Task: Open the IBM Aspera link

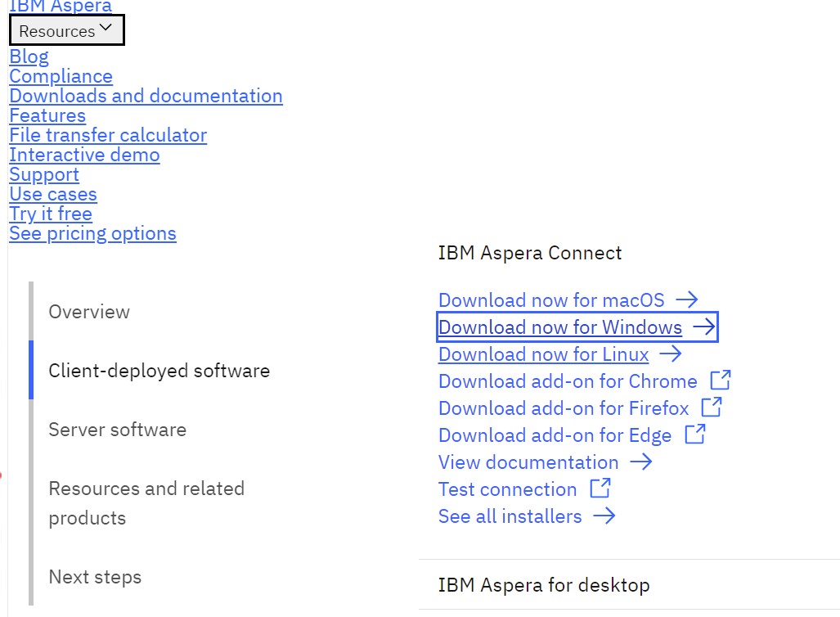Action: 61,6
